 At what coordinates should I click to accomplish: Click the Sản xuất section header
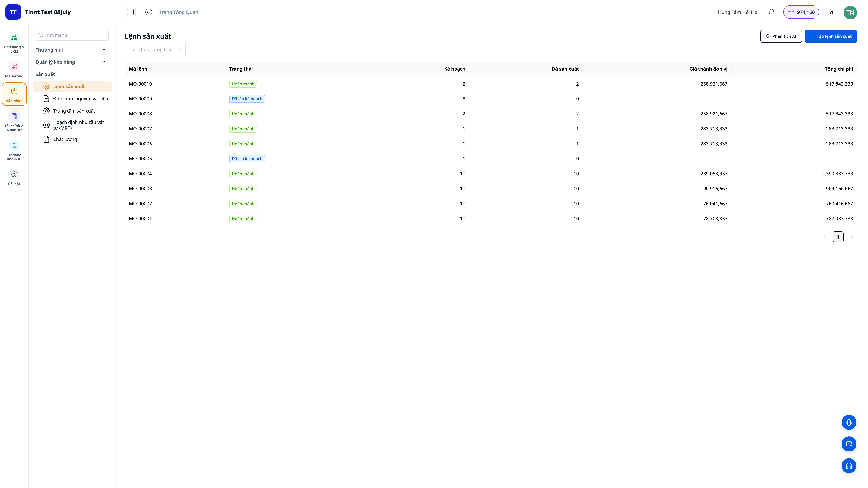tap(45, 74)
